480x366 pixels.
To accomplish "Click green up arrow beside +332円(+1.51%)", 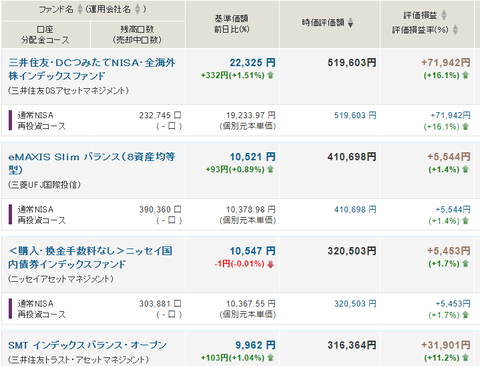I will point(270,75).
